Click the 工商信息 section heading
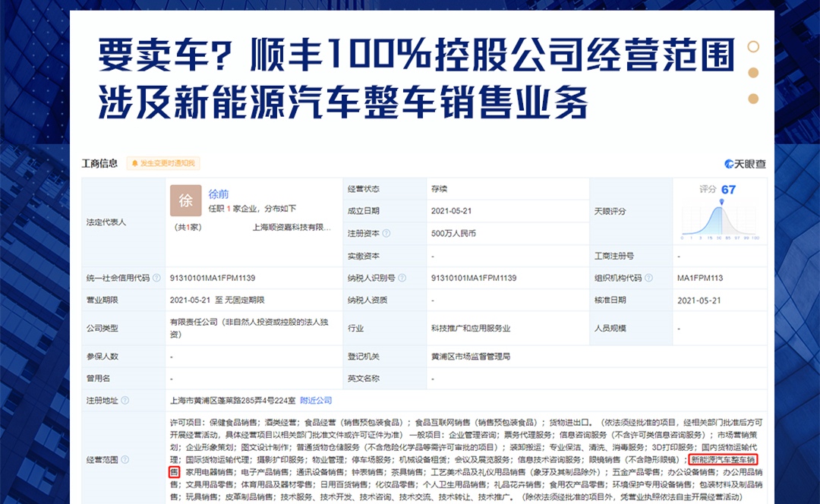This screenshot has height=504, width=820. pyautogui.click(x=99, y=164)
